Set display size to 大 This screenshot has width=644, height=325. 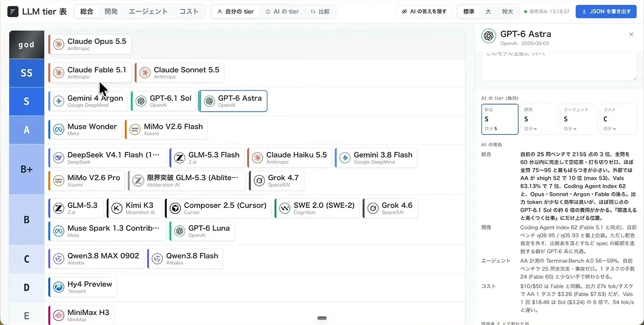[x=488, y=12]
